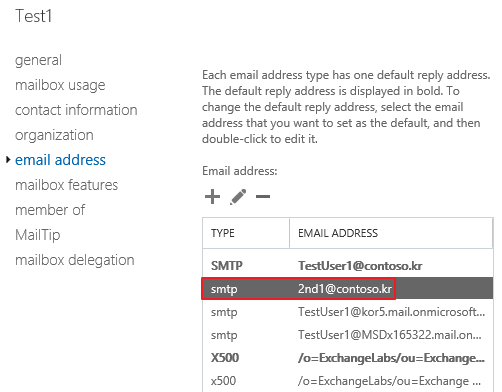Viewport: 502px width, 392px height.
Task: Click the Email address: label
Action: coord(240,171)
